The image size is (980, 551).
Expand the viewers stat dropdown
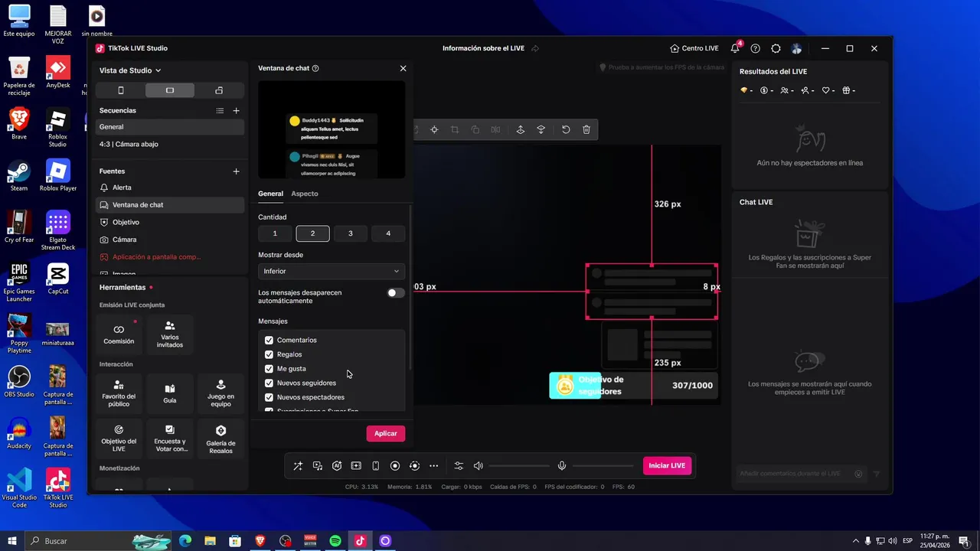[x=787, y=90]
